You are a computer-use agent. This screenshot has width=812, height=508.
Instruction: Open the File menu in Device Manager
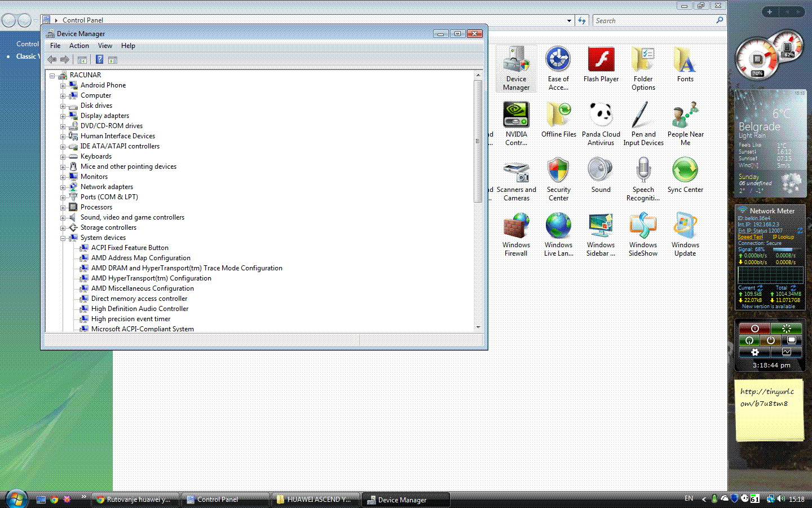click(55, 46)
